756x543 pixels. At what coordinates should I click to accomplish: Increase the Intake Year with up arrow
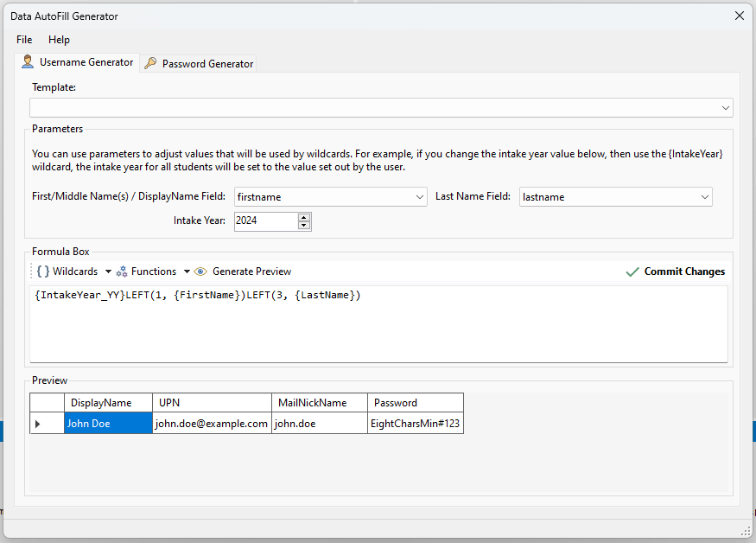[x=303, y=217]
